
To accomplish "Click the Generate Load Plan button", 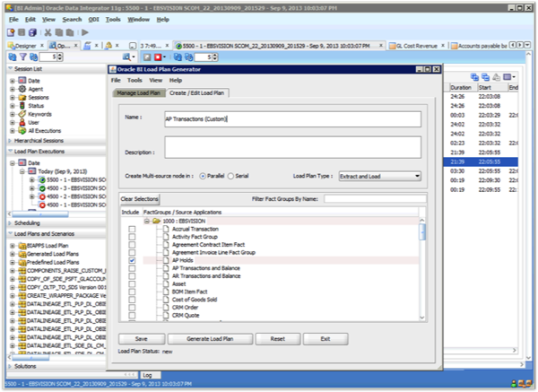I will click(210, 339).
